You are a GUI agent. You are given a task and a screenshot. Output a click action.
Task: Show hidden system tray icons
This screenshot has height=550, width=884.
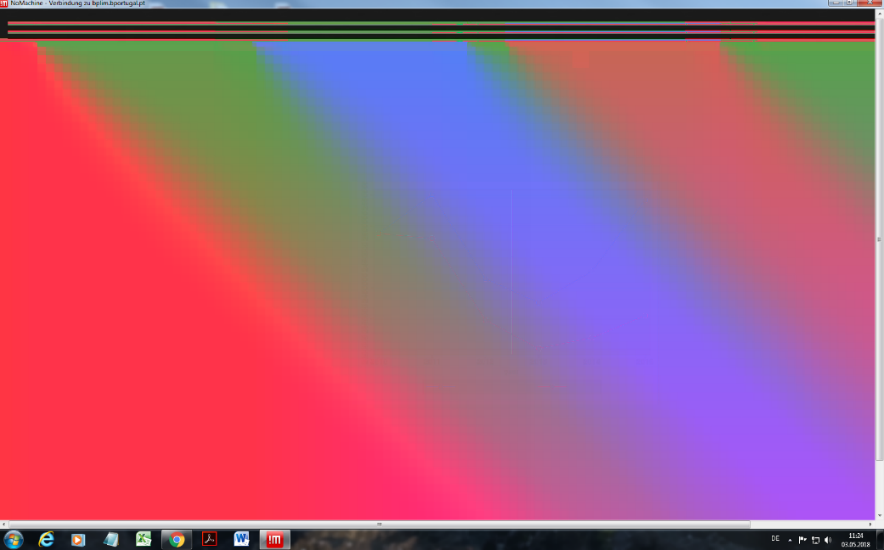click(x=790, y=539)
